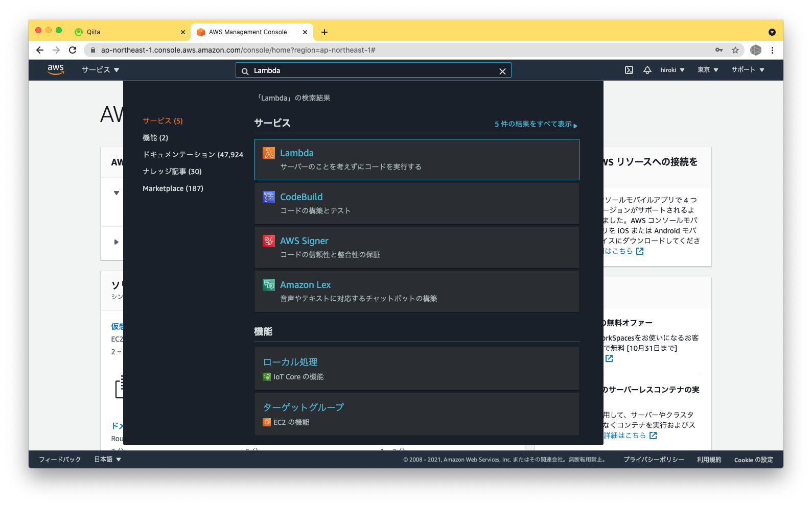Expand the サービス menu in the AWS header
812x506 pixels.
101,70
